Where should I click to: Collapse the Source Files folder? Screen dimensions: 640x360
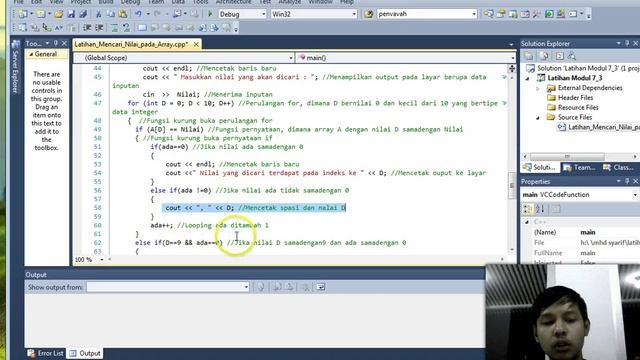pyautogui.click(x=538, y=118)
